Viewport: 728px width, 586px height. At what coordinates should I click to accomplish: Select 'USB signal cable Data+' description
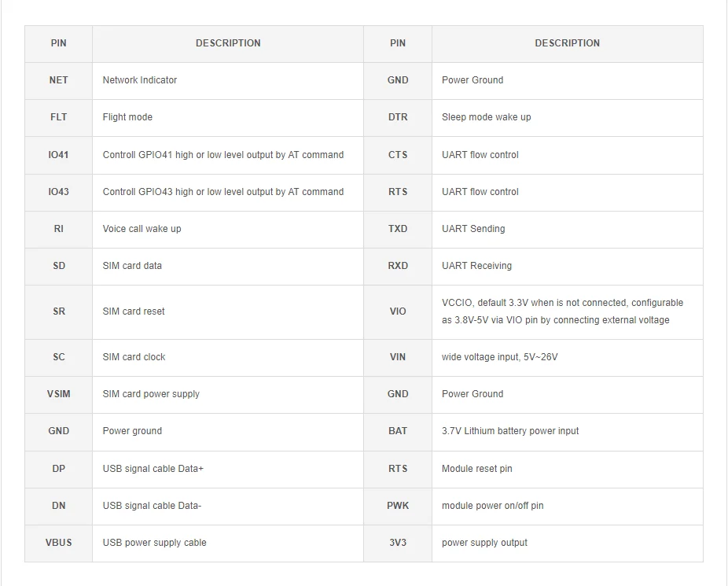point(153,469)
